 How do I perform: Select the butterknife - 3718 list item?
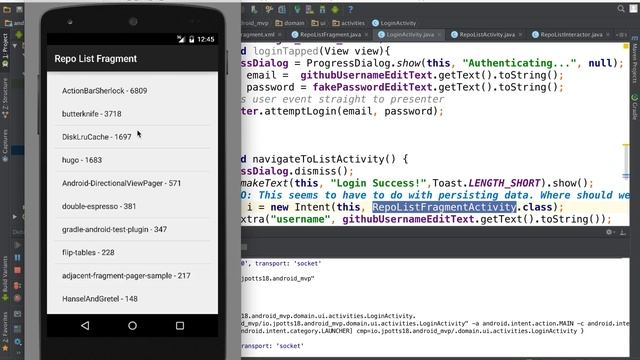point(132,114)
